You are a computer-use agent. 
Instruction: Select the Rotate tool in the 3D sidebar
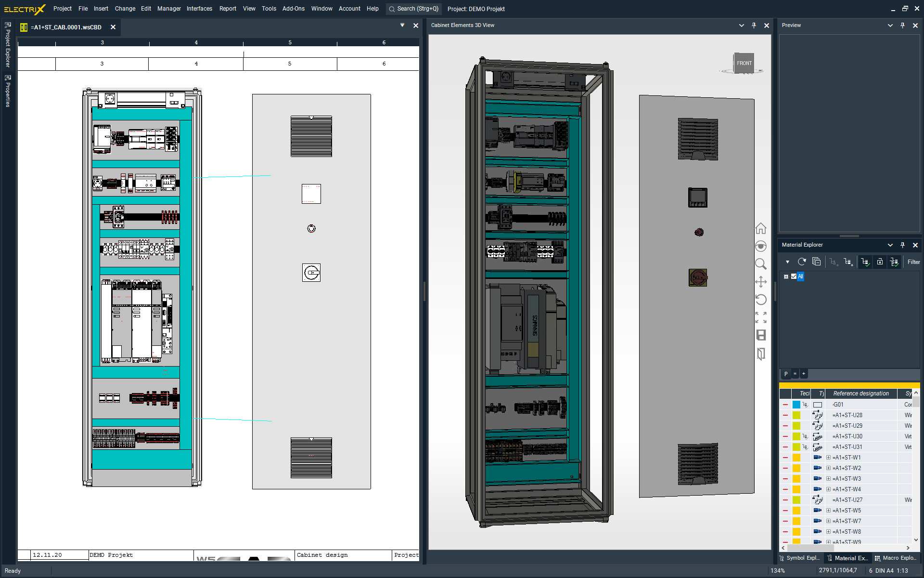pyautogui.click(x=761, y=300)
